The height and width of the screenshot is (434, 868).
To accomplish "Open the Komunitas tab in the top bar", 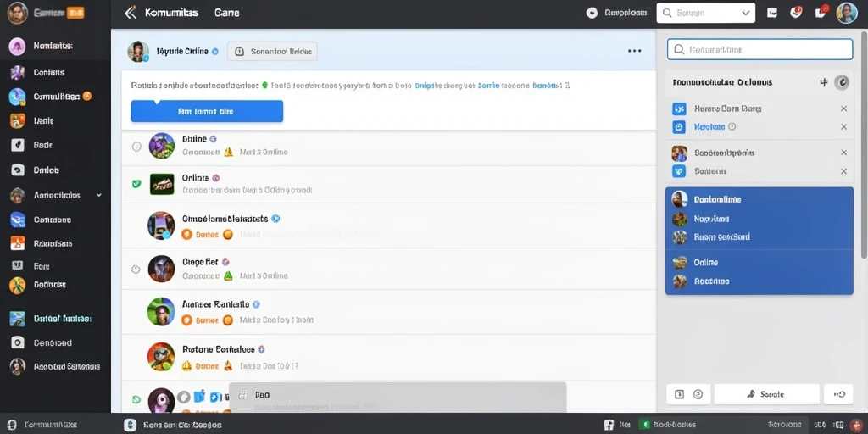I will (171, 13).
